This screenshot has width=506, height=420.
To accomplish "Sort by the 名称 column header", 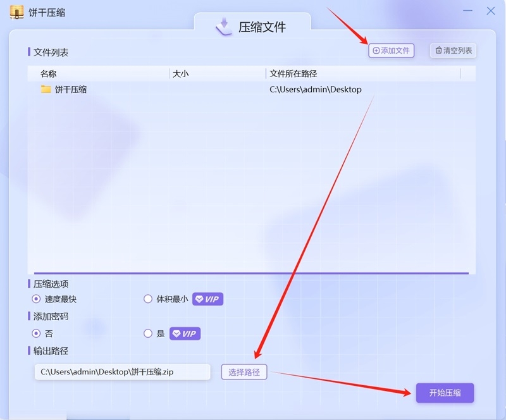I will tap(49, 73).
